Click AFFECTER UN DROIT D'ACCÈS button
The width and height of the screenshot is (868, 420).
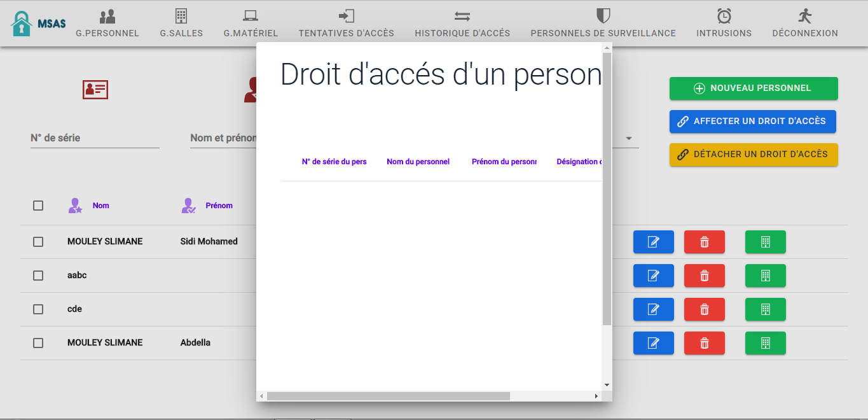click(x=753, y=122)
